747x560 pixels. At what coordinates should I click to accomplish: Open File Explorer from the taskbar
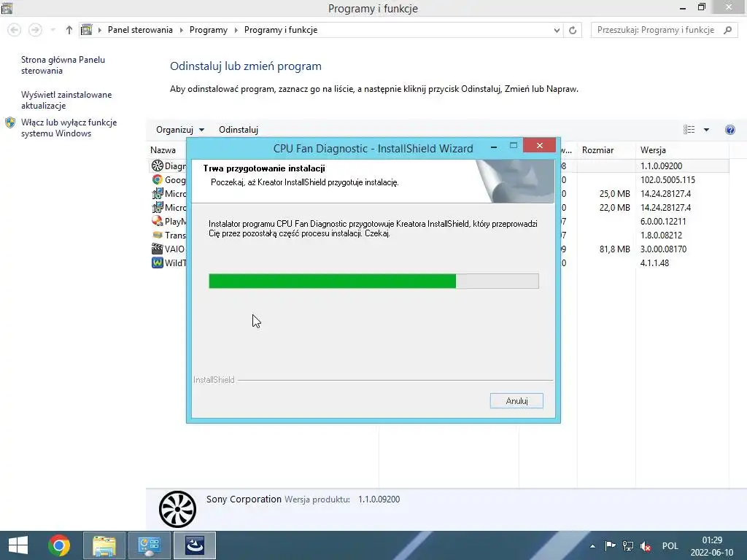104,545
